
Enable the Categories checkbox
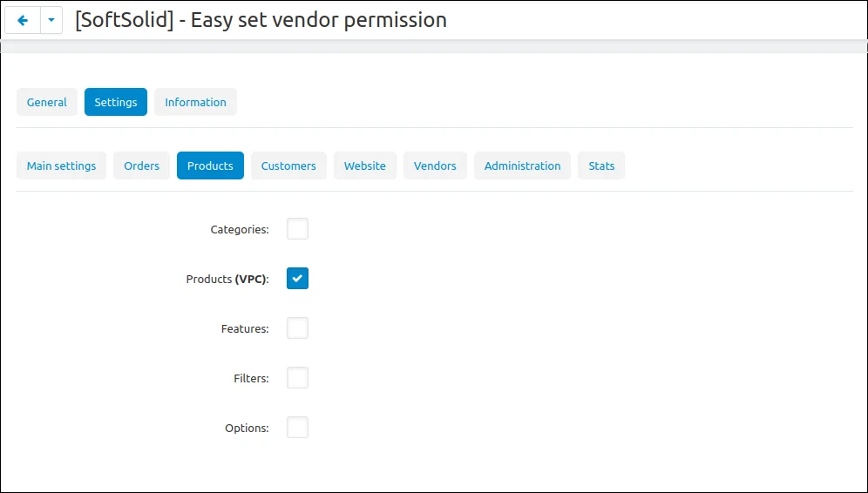pyautogui.click(x=297, y=228)
